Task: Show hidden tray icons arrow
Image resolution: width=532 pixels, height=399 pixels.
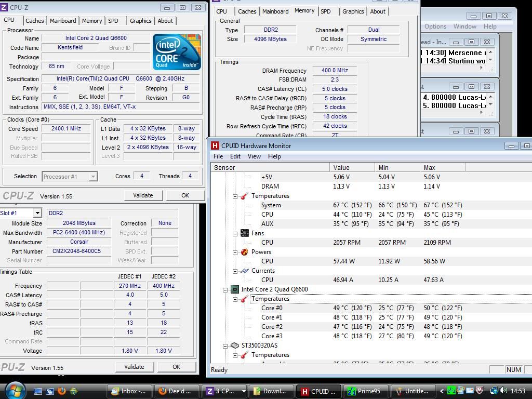Action: click(x=442, y=391)
